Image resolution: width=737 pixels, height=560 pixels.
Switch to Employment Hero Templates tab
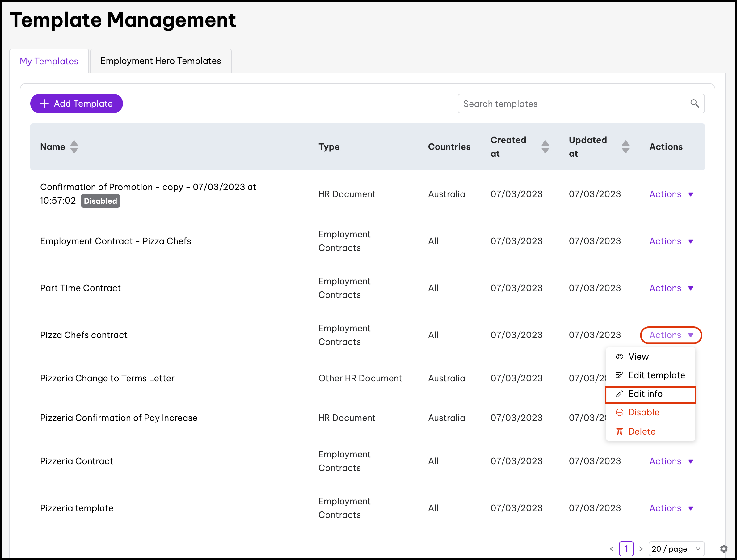[x=161, y=61]
